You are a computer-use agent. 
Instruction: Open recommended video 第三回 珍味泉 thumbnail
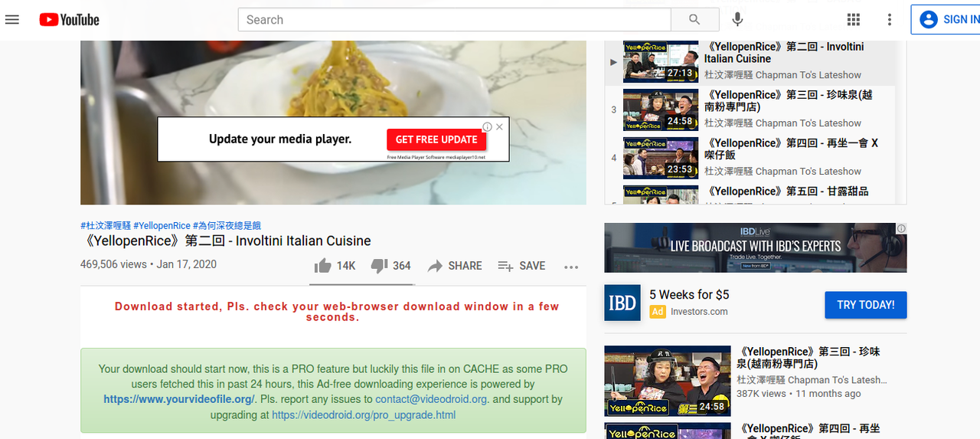[668, 382]
